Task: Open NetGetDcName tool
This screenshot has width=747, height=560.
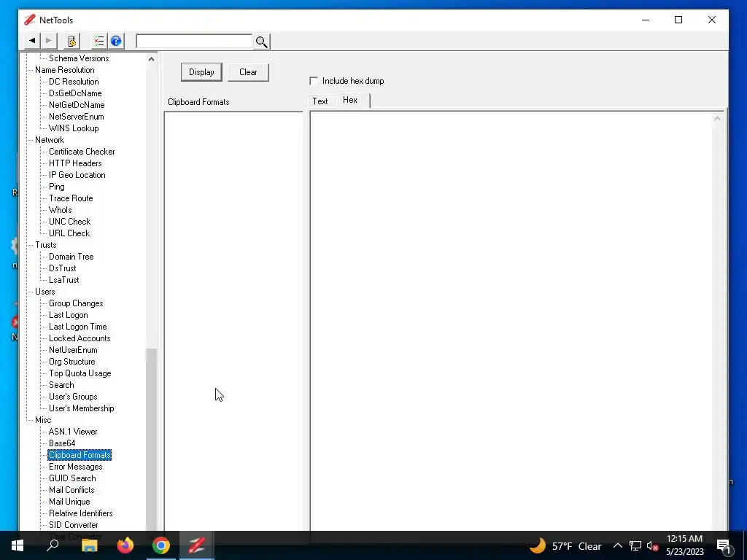Action: coord(77,105)
